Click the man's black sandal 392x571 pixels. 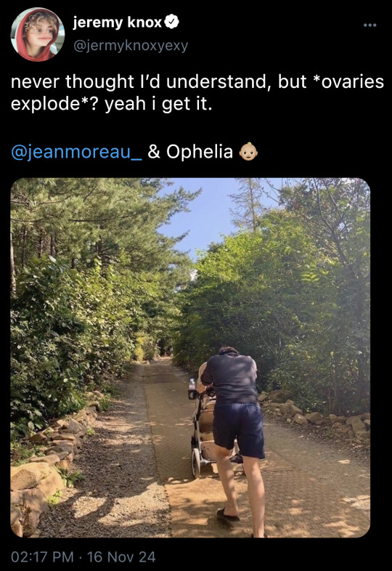pos(227,514)
